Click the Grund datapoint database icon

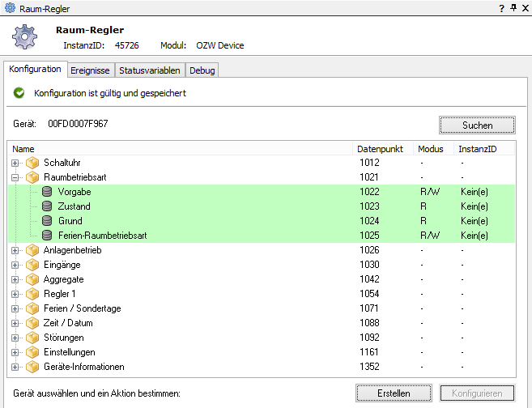(47, 221)
